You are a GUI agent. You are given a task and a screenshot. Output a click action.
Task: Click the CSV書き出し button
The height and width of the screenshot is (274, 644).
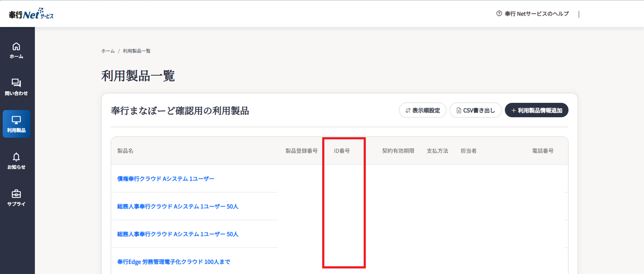(476, 110)
